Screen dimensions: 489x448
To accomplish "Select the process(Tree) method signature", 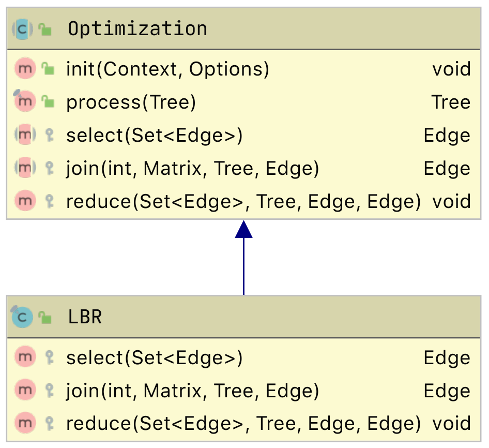I will click(131, 102).
